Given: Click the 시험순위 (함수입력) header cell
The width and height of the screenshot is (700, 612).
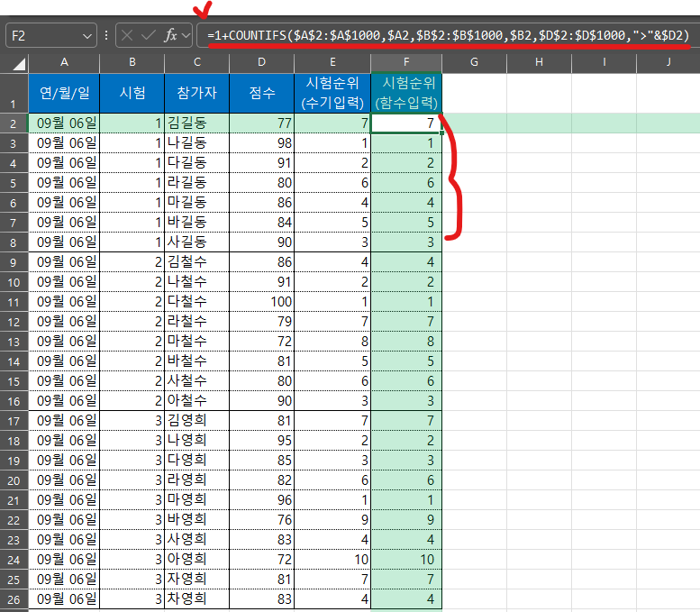Looking at the screenshot, I should point(406,93).
